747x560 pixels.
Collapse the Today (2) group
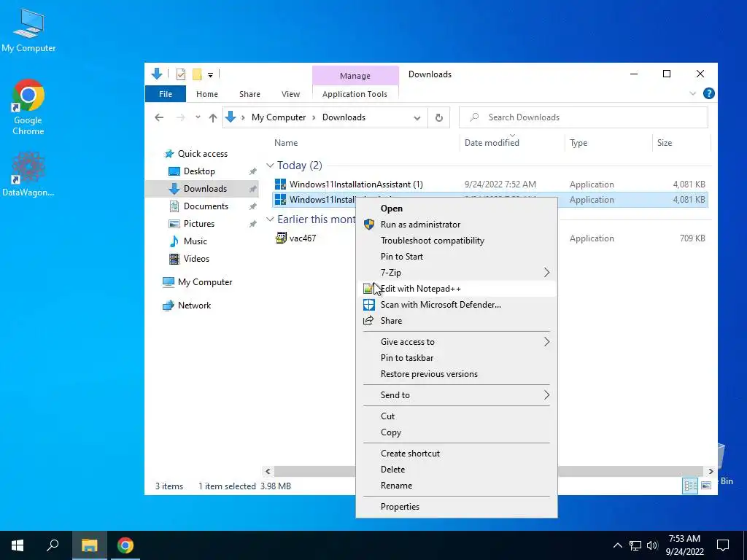tap(270, 166)
